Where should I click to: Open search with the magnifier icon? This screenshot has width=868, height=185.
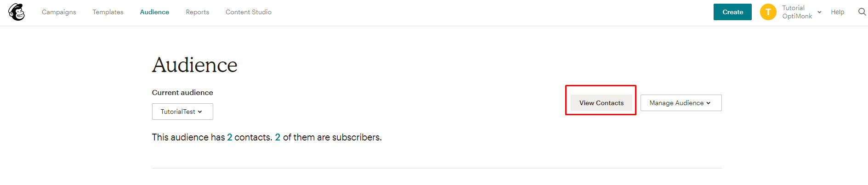tap(862, 12)
